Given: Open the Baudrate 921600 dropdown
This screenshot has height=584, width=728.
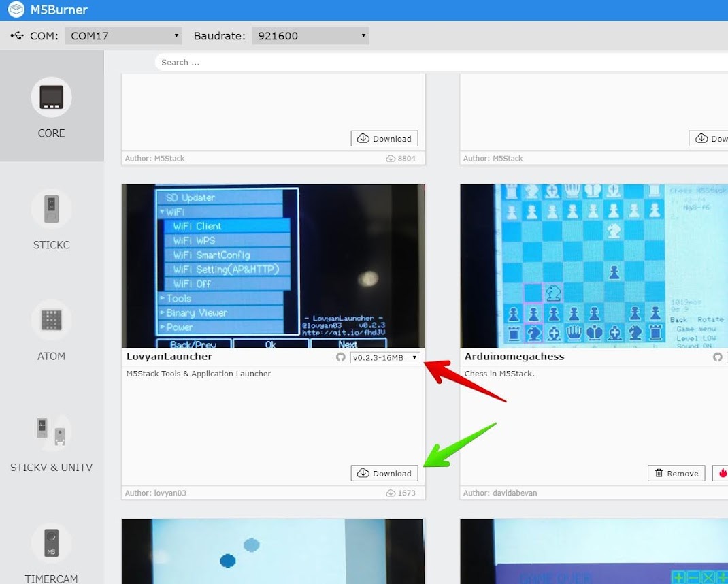Looking at the screenshot, I should [x=310, y=36].
